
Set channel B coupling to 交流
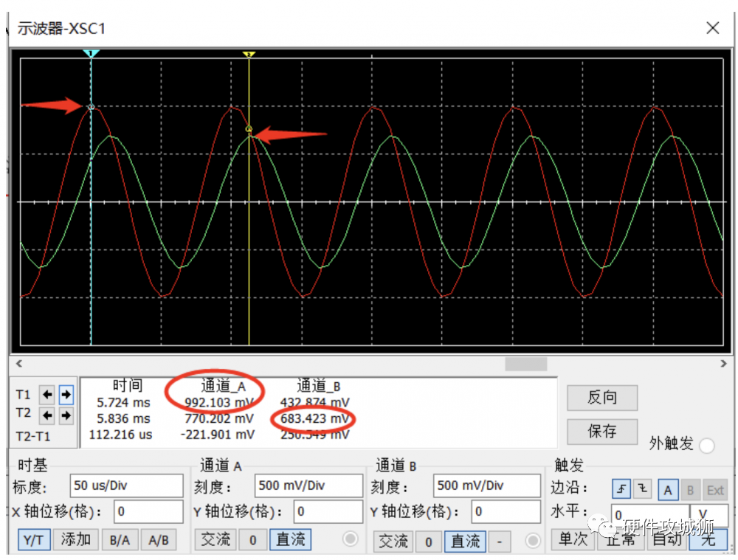coord(393,542)
